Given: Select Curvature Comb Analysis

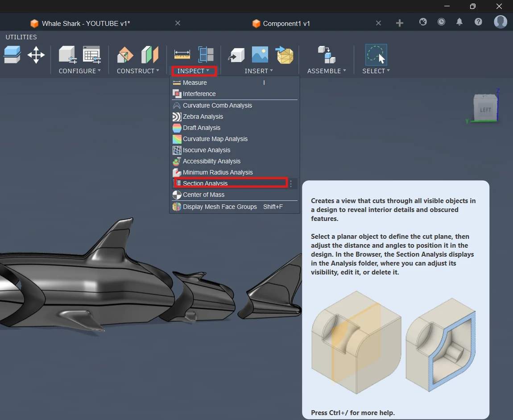Looking at the screenshot, I should (234, 105).
